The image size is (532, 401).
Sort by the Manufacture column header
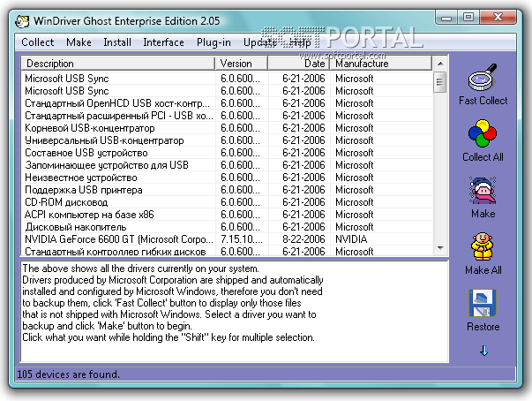click(381, 64)
